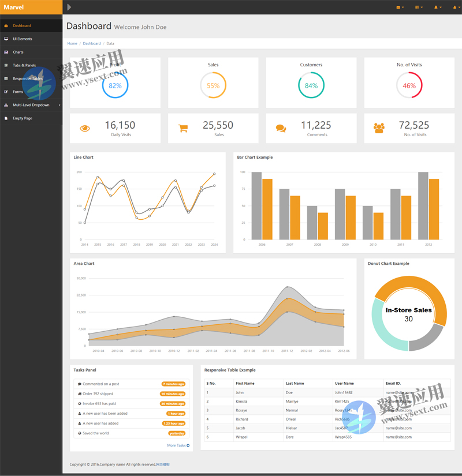Click the sidebar collapse arrow in top bar

[69, 8]
